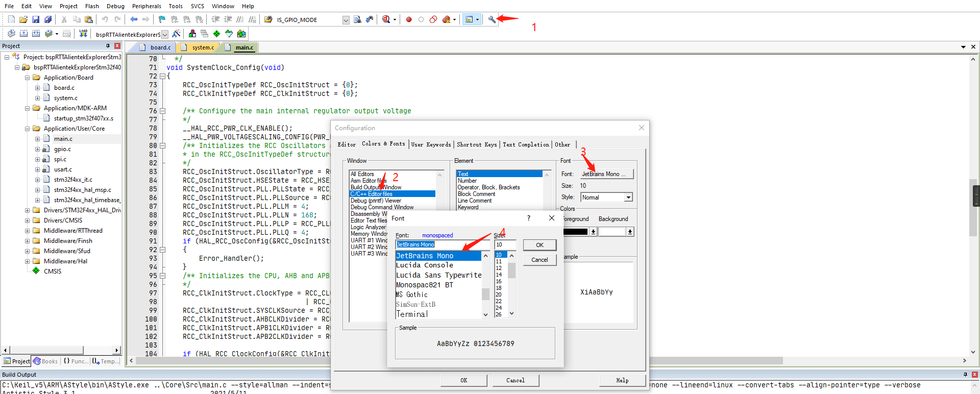Click the blue navigate backward arrow
980x394 pixels.
(134, 19)
